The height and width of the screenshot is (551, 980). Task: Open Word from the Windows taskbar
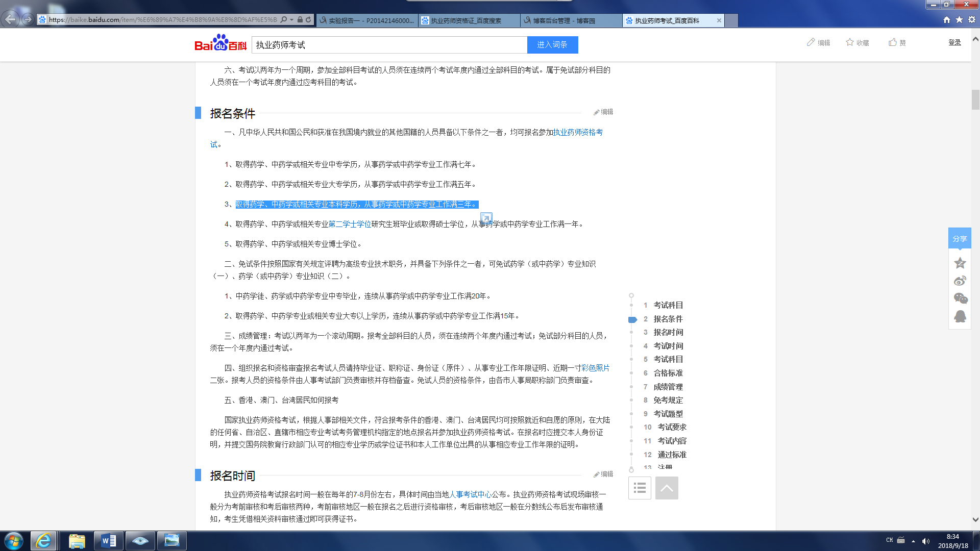pos(108,541)
